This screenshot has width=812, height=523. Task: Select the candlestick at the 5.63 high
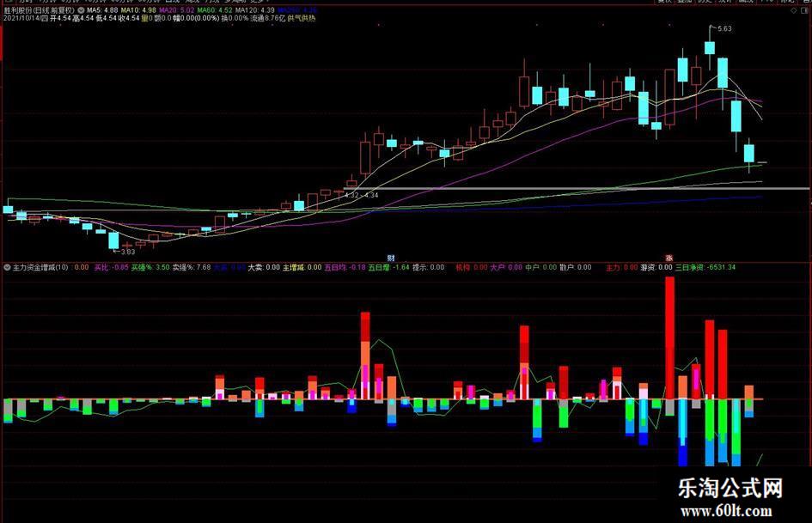click(710, 48)
